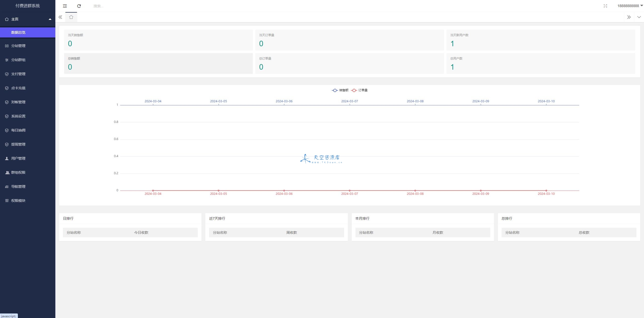This screenshot has height=318, width=644.
Task: Click the 分站管理 icon
Action: click(7, 46)
